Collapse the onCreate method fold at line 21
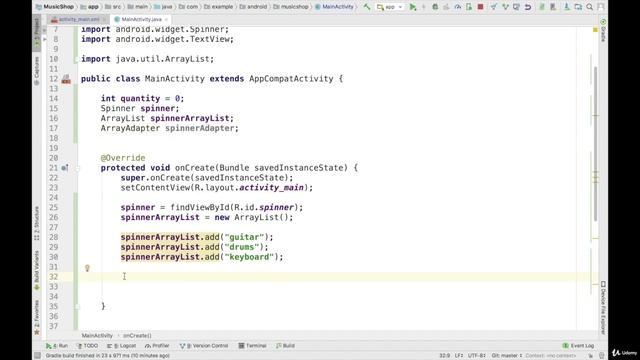640x360 pixels. 77,168
